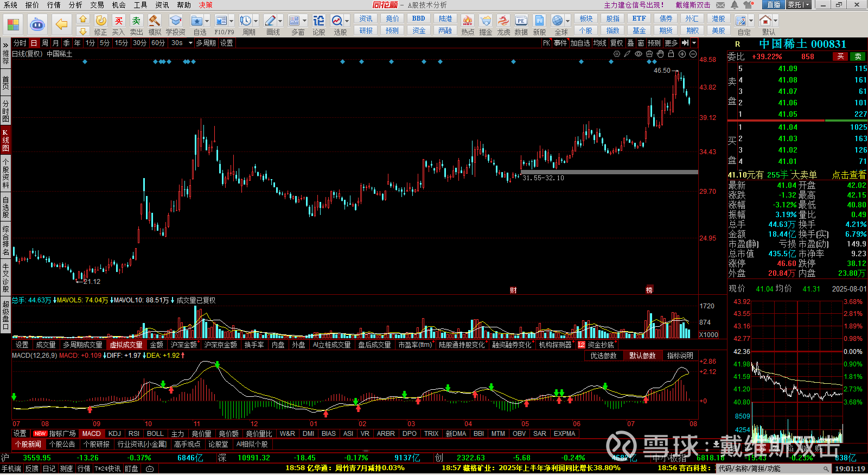
Task: Open the 热点 flame icon
Action: point(468,21)
